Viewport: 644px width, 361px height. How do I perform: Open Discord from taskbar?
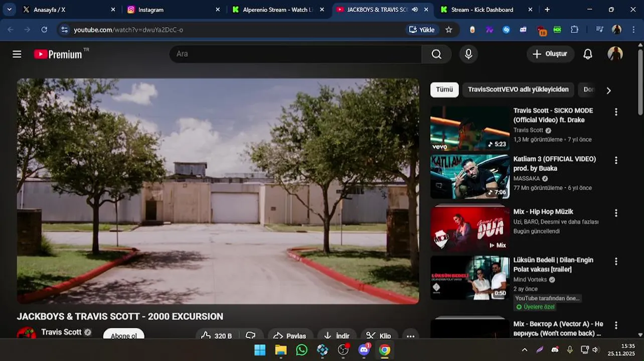coord(364,350)
